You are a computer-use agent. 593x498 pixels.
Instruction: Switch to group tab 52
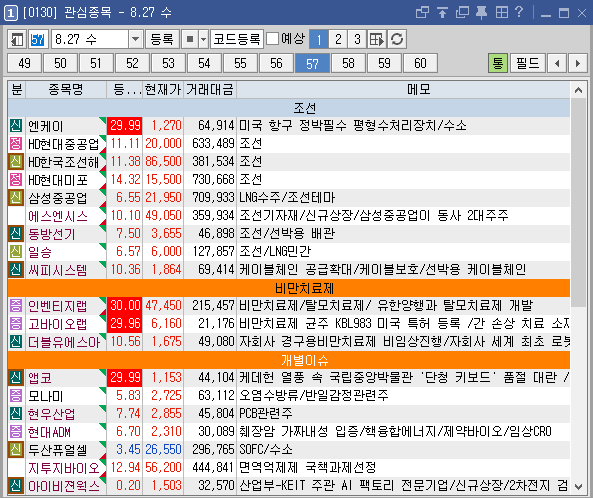[x=132, y=63]
